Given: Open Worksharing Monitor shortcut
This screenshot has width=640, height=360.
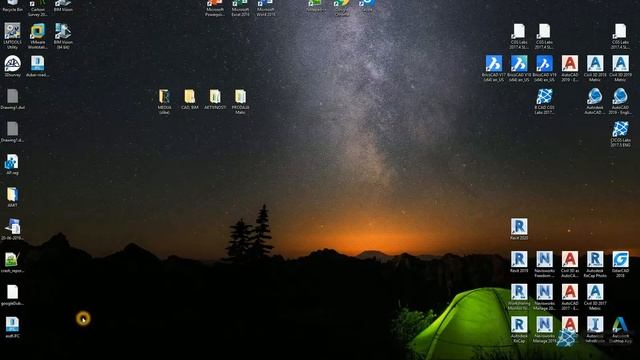Looking at the screenshot, I should 519,297.
